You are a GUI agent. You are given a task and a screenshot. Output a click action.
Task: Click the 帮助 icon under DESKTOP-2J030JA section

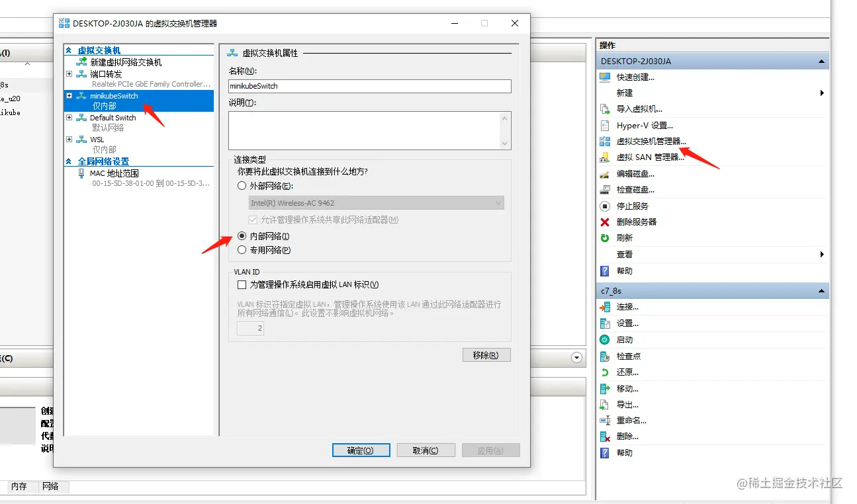[x=605, y=271]
